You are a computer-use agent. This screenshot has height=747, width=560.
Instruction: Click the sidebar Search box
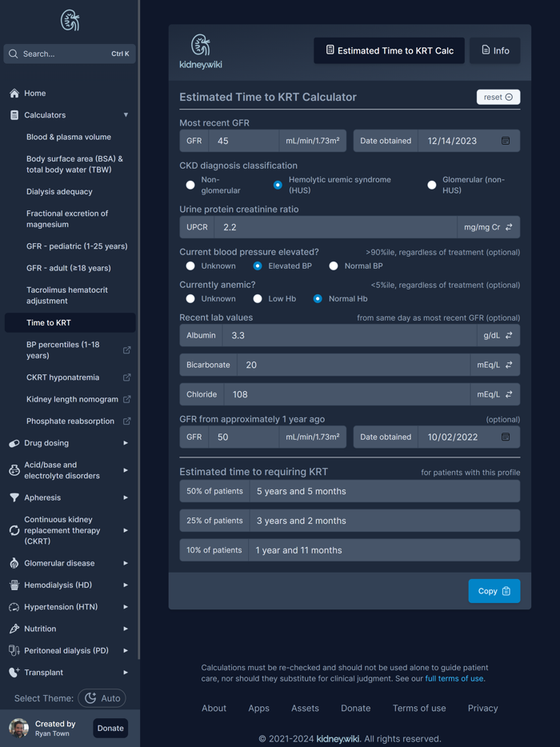[x=70, y=54]
